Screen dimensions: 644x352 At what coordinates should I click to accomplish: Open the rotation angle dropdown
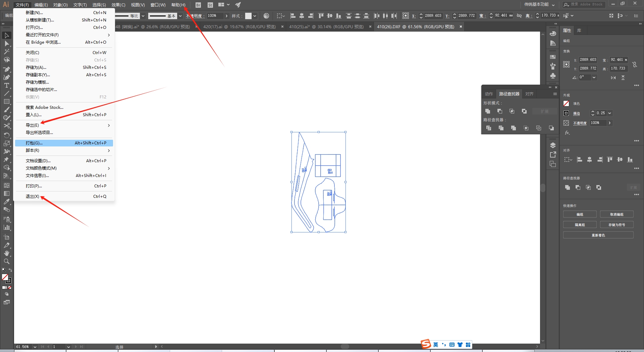pos(594,77)
